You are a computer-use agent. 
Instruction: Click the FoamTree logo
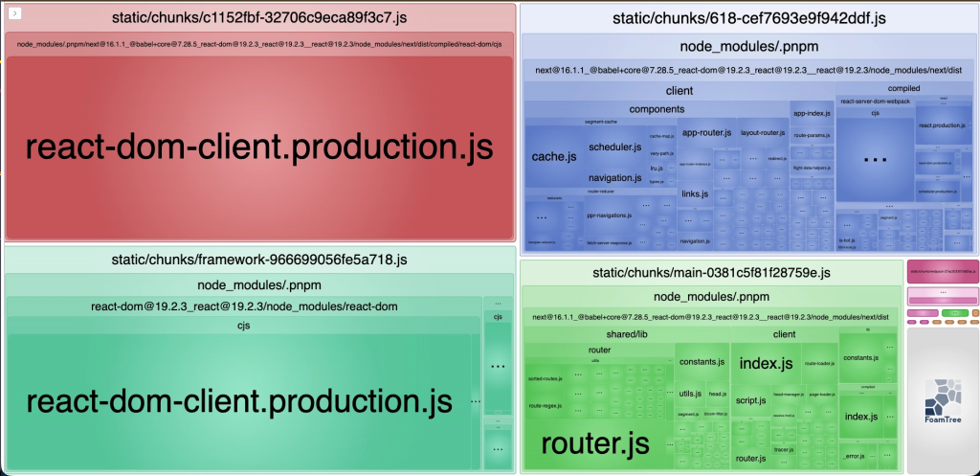[943, 401]
